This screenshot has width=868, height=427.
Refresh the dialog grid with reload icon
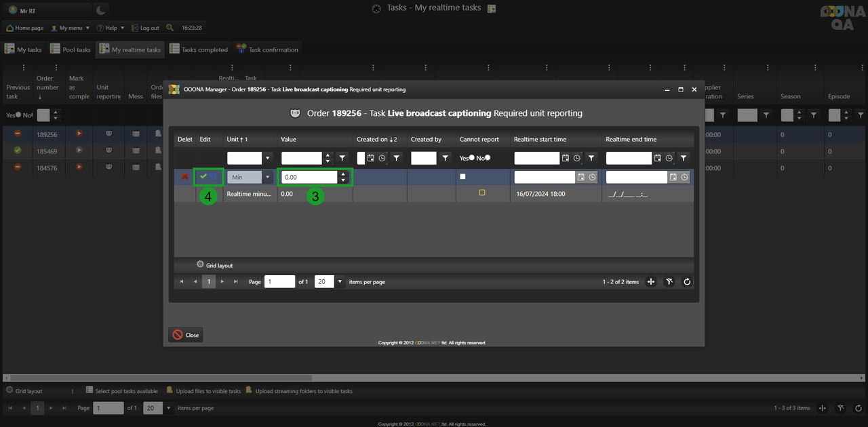[x=687, y=282]
